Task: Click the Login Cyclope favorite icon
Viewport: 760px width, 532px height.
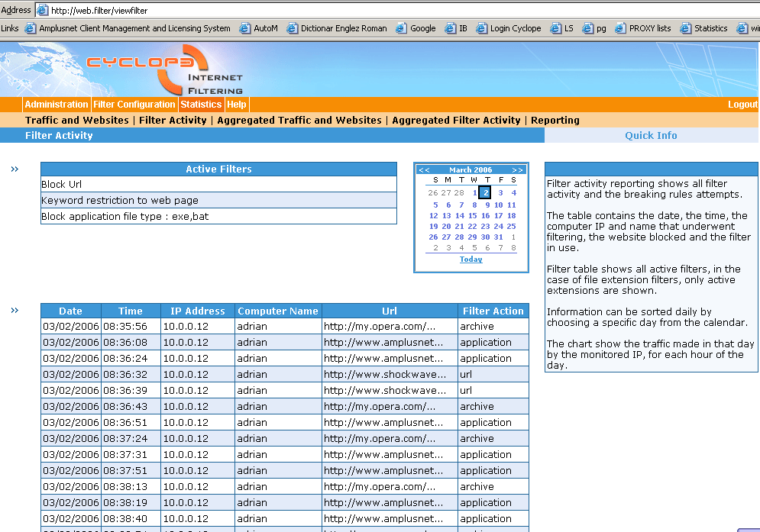Action: pos(481,28)
